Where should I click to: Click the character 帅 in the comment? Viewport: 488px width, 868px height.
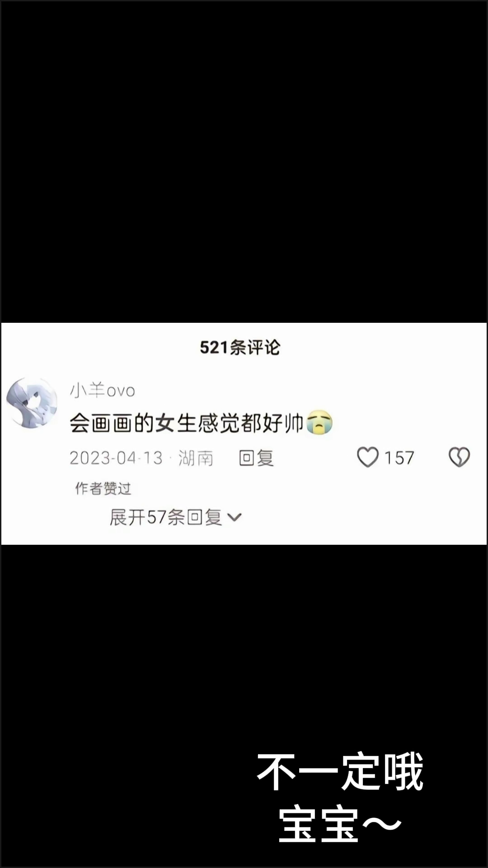(x=294, y=423)
